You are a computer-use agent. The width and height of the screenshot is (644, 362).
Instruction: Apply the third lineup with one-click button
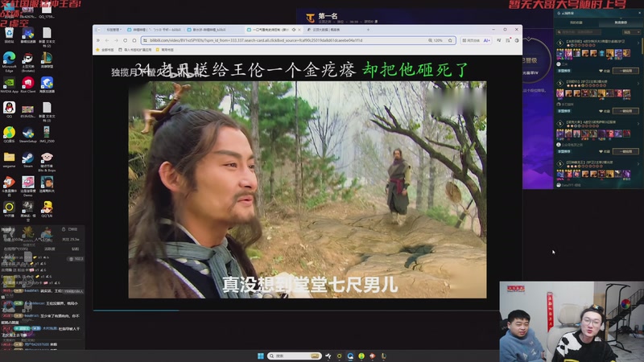tap(625, 151)
